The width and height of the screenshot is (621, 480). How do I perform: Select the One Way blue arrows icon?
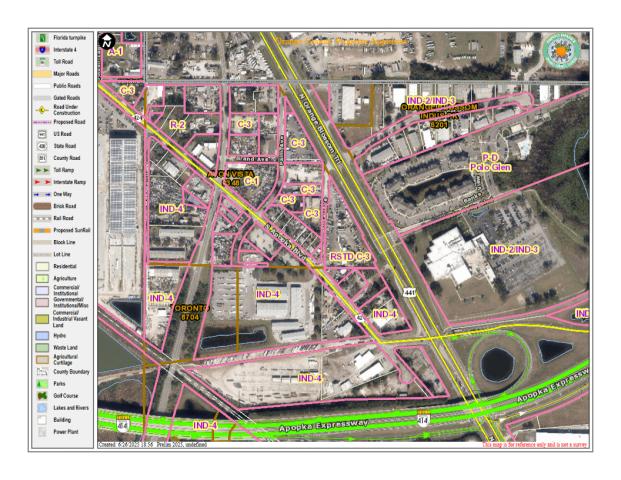pos(43,194)
